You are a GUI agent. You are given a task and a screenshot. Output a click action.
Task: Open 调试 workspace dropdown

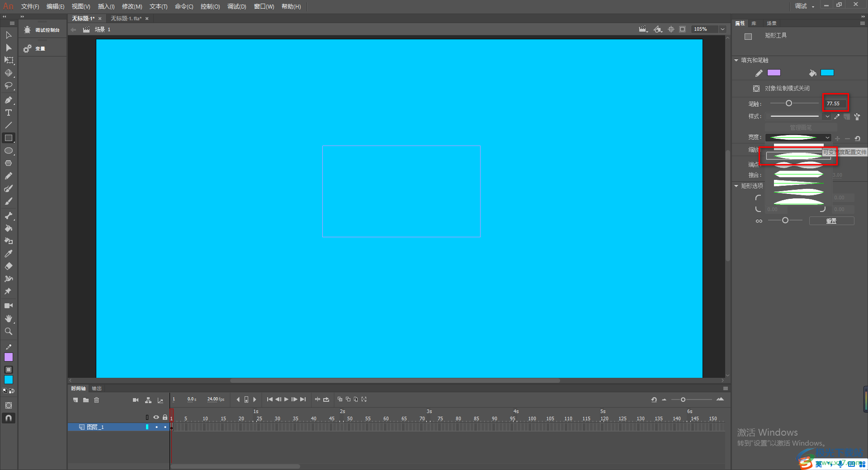tap(804, 6)
